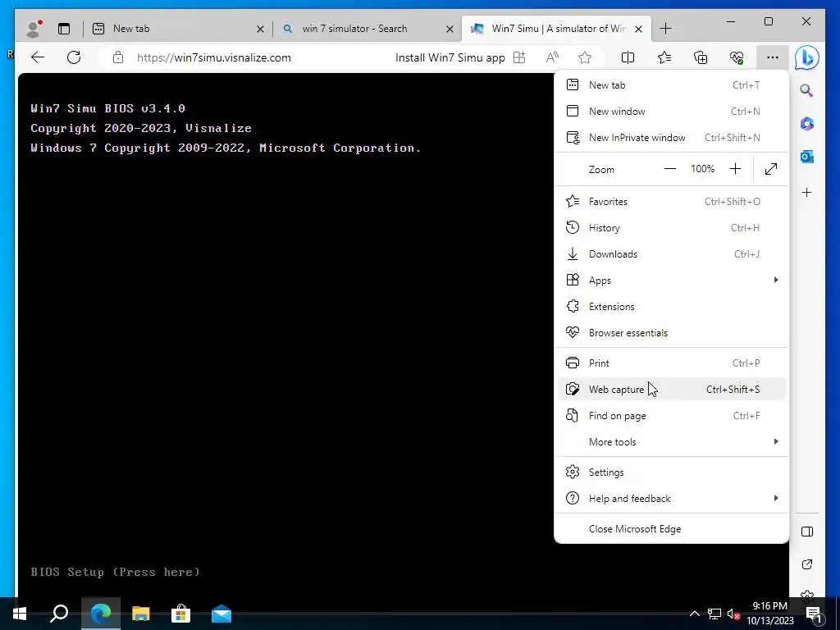Open Windows Start button
This screenshot has height=630, width=840.
point(20,614)
